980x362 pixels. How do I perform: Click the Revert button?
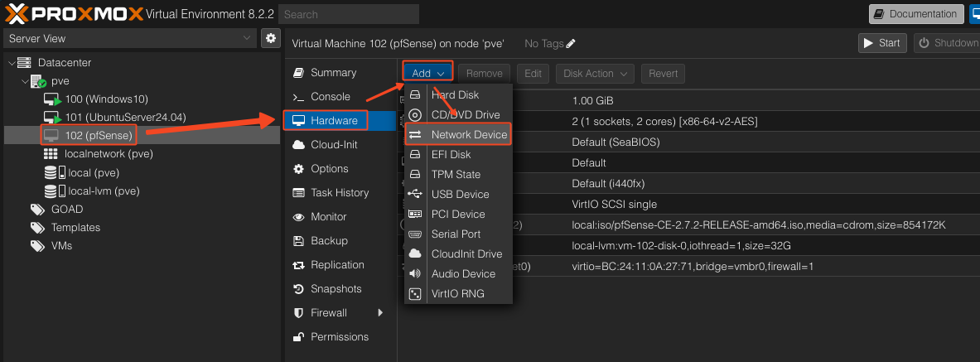pyautogui.click(x=663, y=73)
